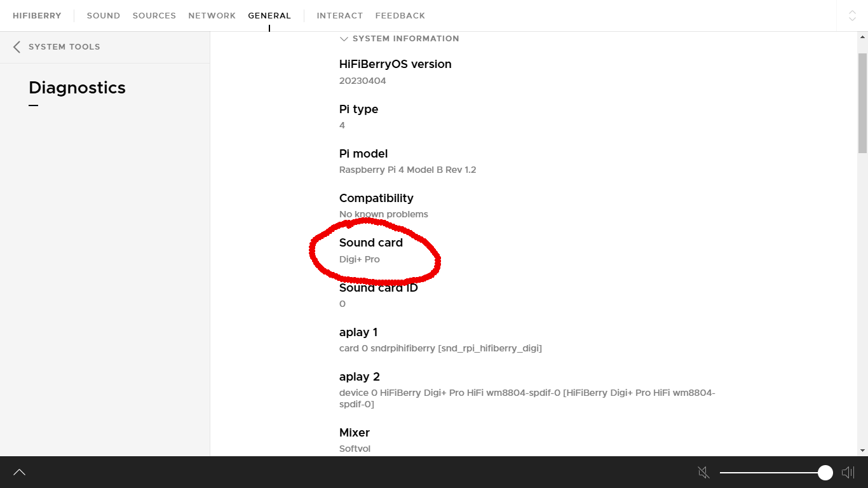
Task: Click the back chevron beside SYSTEM TOOLS
Action: (x=17, y=47)
